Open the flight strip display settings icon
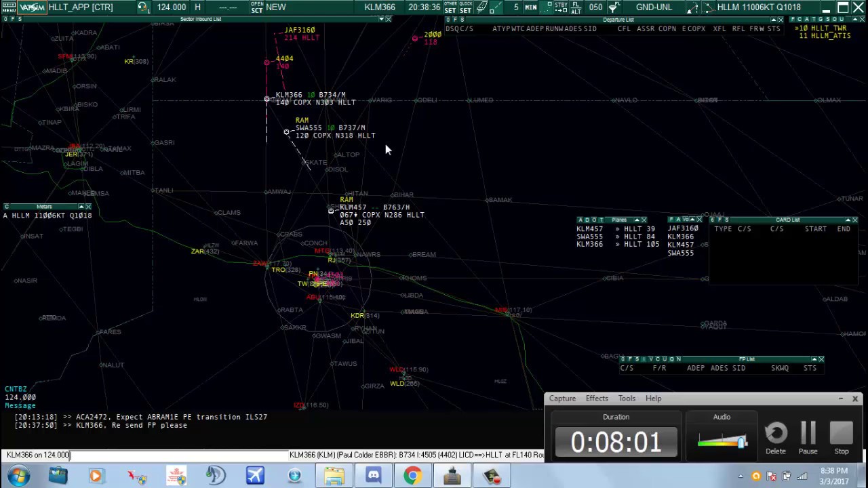868x488 pixels. (481, 7)
